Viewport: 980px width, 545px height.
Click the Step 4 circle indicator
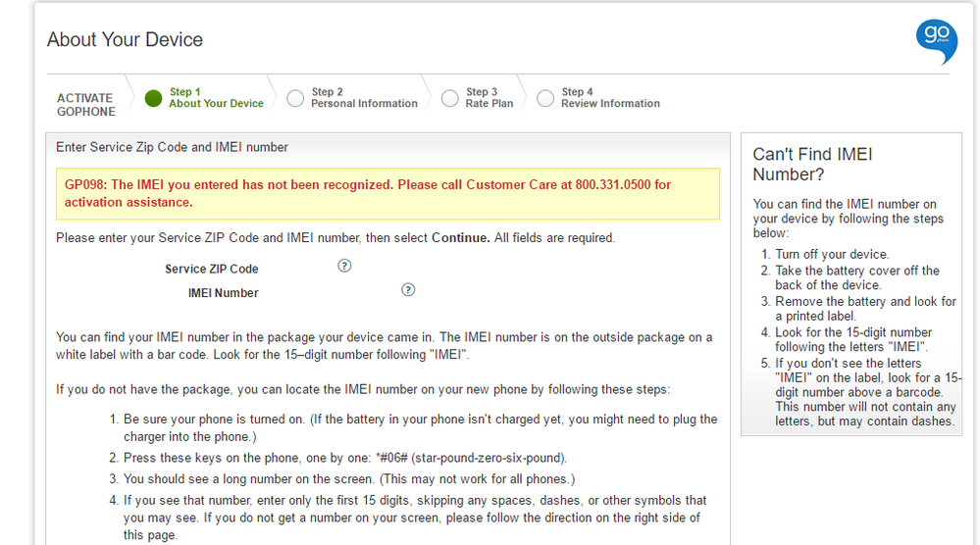coord(545,98)
